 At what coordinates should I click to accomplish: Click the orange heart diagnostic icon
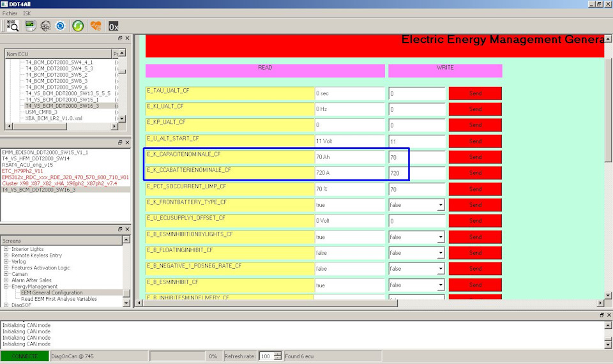pos(95,26)
